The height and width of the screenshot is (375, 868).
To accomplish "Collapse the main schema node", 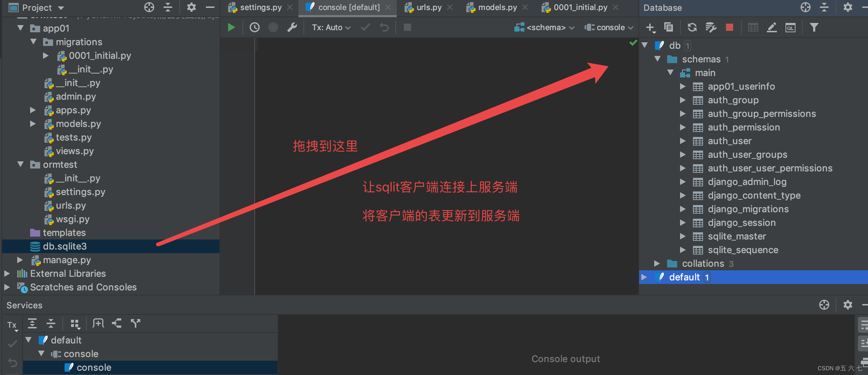I will pos(670,72).
